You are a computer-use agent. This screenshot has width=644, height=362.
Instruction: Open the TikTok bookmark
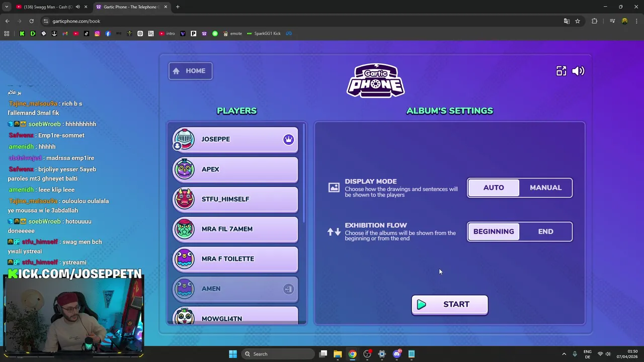pyautogui.click(x=87, y=34)
